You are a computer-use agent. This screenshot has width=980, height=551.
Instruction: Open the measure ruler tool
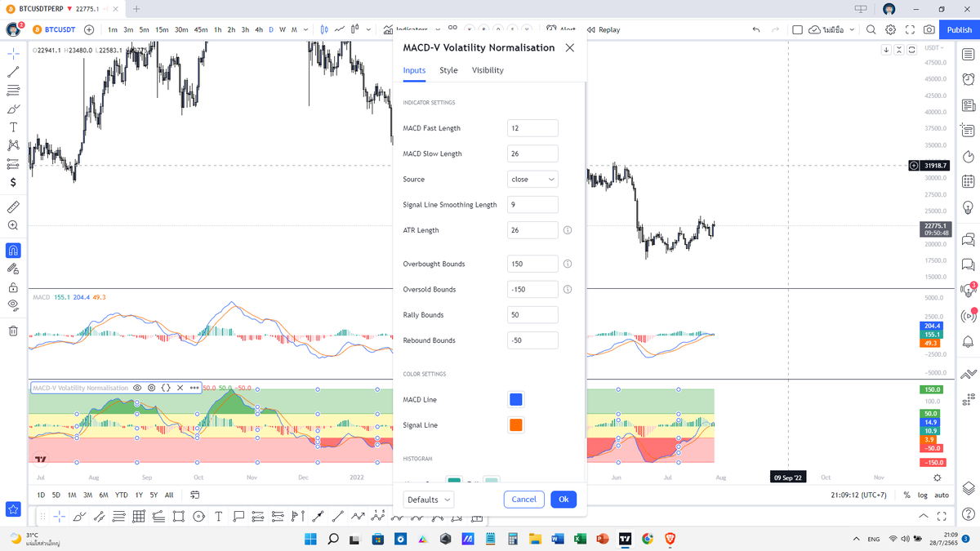tap(13, 207)
